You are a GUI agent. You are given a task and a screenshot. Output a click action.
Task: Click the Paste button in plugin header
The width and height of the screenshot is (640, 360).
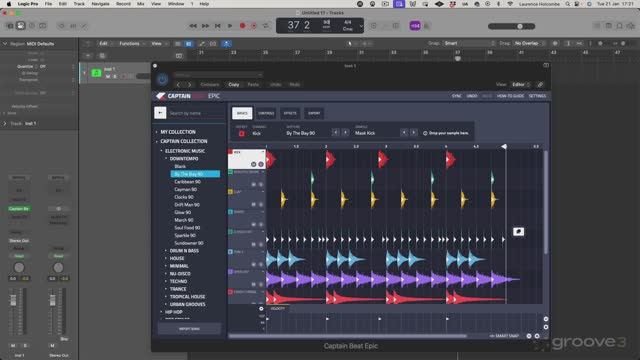(253, 84)
